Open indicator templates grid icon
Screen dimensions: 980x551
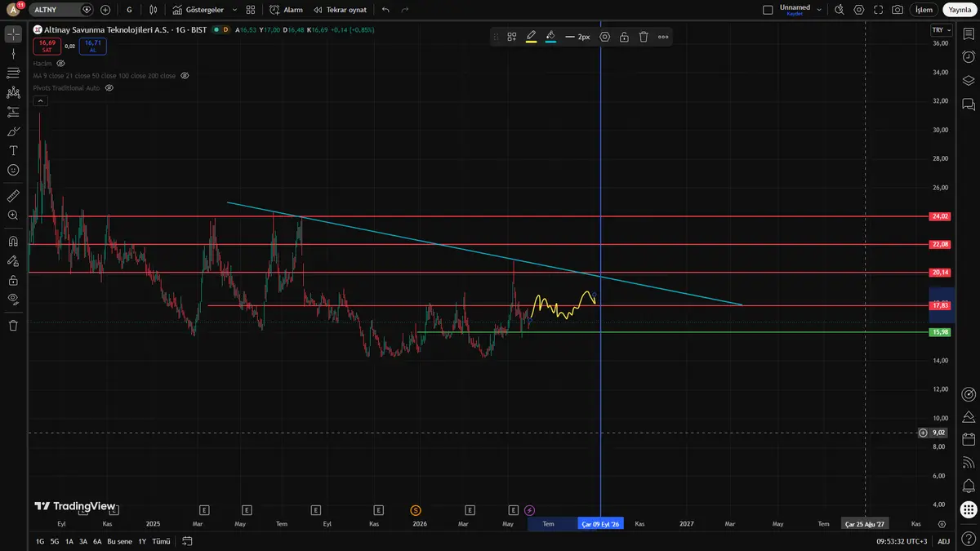[251, 10]
